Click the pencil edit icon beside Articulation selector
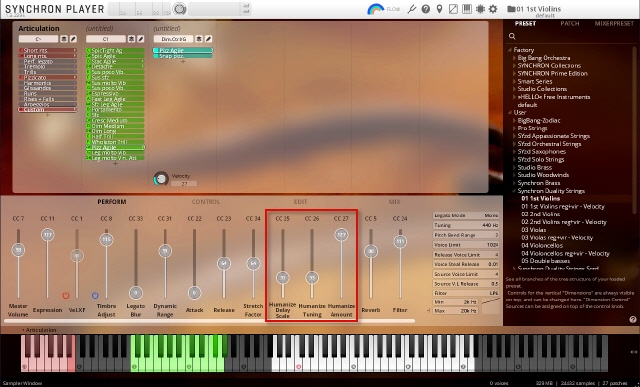This screenshot has width=640, height=387. 73,39
